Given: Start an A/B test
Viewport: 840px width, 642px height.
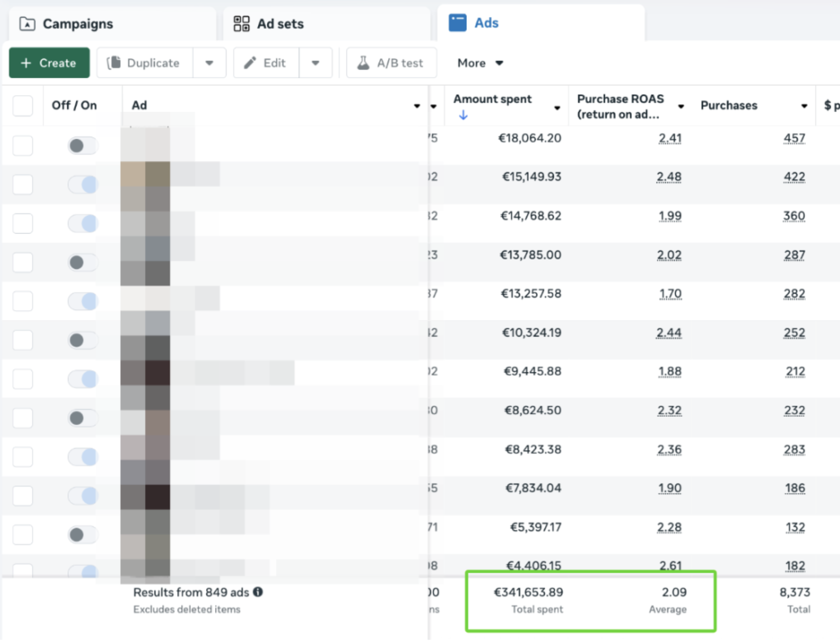Looking at the screenshot, I should (x=392, y=63).
